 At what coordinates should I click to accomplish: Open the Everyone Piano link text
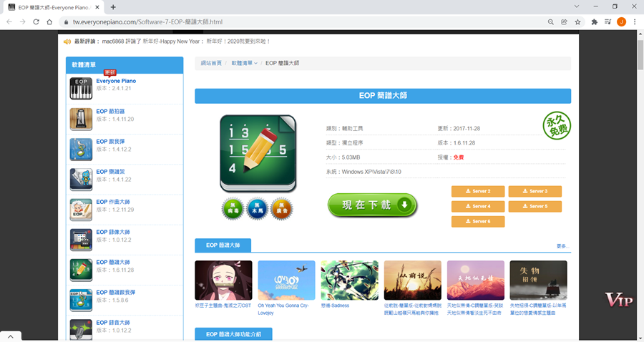pyautogui.click(x=116, y=81)
